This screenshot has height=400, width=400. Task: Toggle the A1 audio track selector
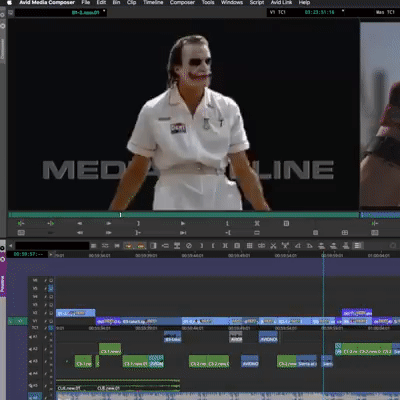[35, 337]
